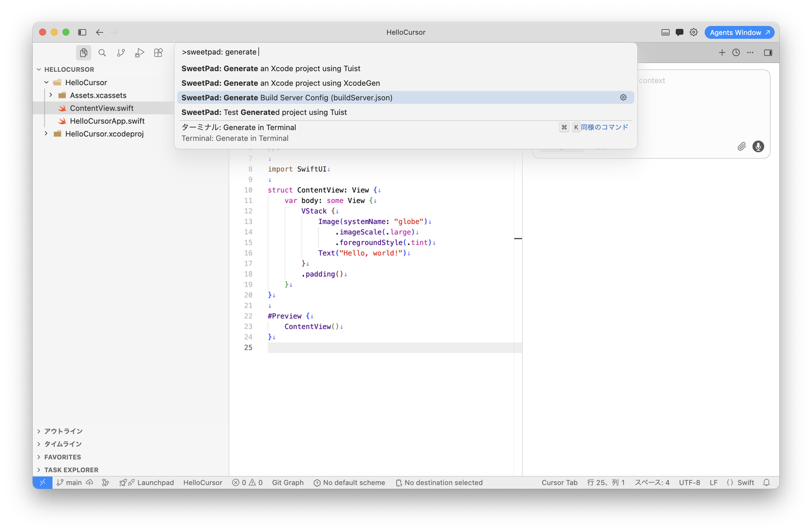Open Cursor Tab settings in status bar
This screenshot has height=532, width=812.
(x=559, y=482)
